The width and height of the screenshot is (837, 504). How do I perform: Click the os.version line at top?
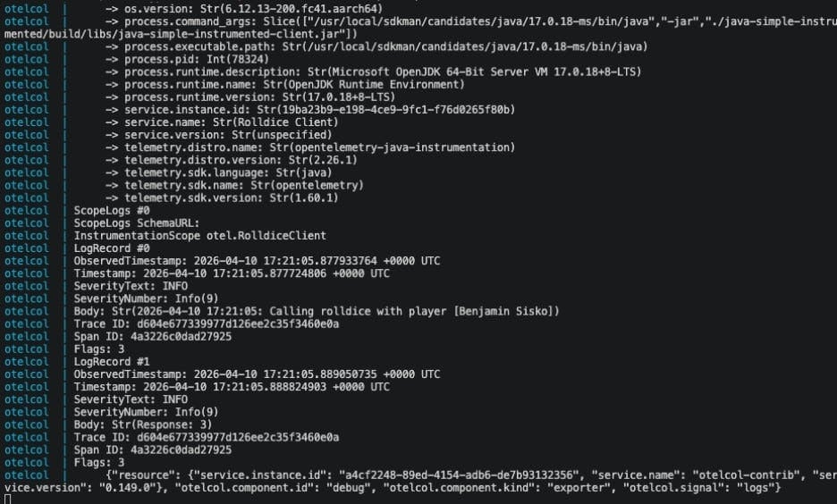point(253,9)
